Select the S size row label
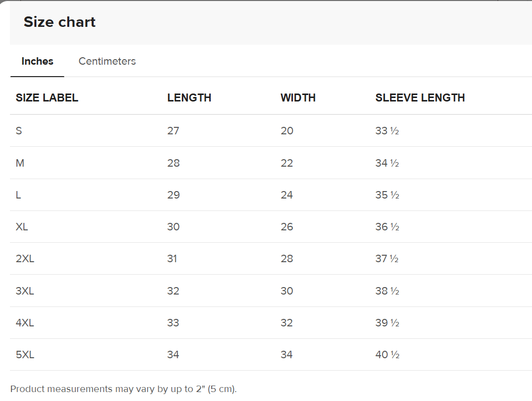The width and height of the screenshot is (532, 401). click(19, 131)
